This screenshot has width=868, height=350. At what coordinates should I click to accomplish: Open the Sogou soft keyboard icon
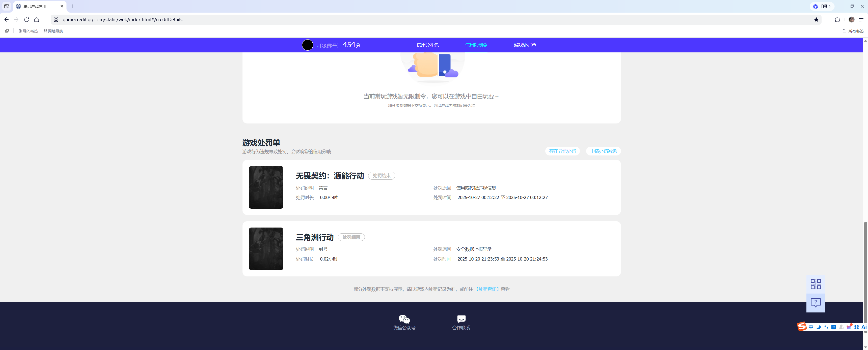click(x=834, y=327)
